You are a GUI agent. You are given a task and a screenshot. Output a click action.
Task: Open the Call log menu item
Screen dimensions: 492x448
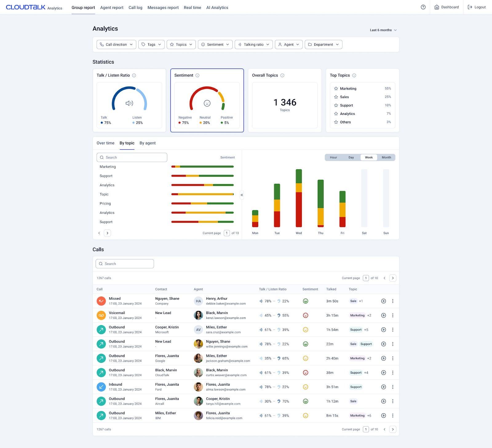coord(135,7)
